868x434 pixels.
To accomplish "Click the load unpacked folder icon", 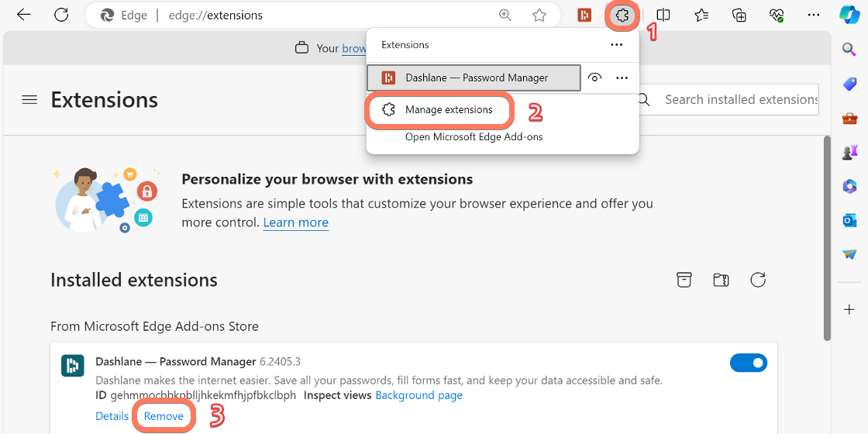I will [x=721, y=280].
